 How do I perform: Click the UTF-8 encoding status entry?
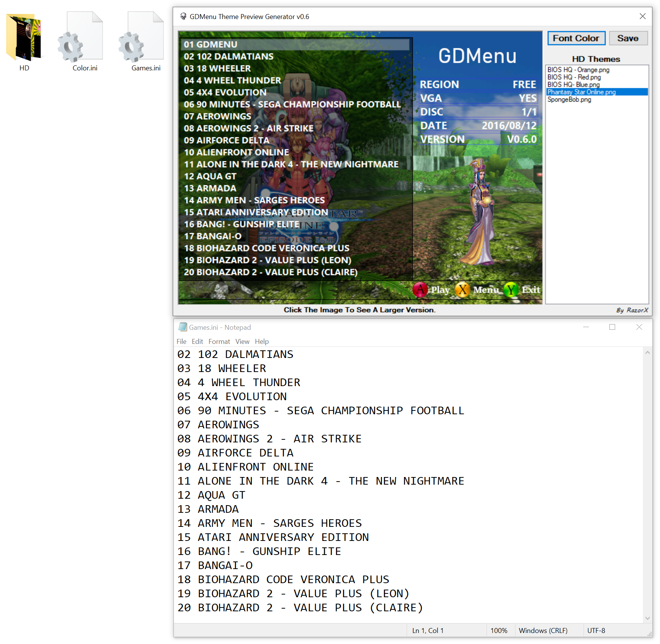[x=596, y=630]
